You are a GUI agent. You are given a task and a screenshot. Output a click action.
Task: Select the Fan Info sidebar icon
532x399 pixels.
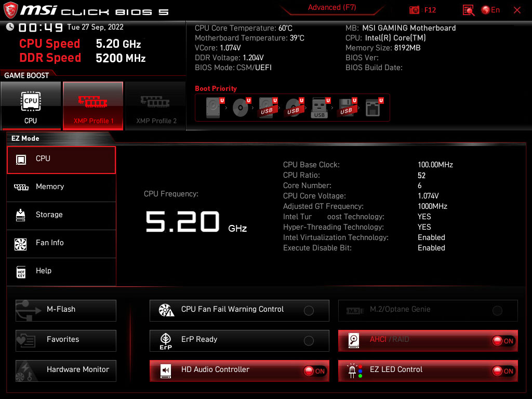(x=21, y=244)
